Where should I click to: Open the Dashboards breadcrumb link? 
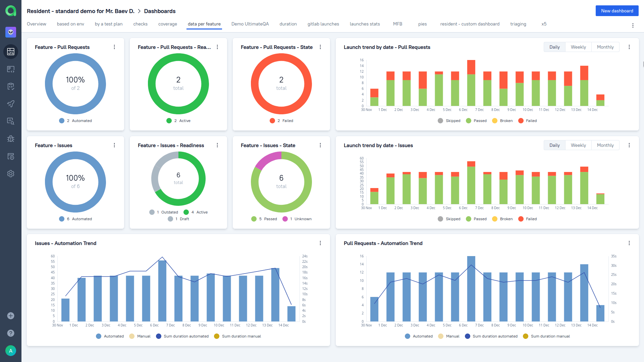point(160,11)
